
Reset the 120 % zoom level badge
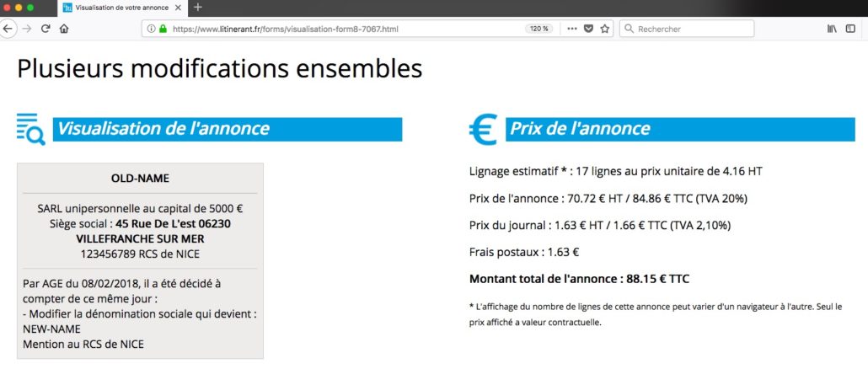[538, 29]
